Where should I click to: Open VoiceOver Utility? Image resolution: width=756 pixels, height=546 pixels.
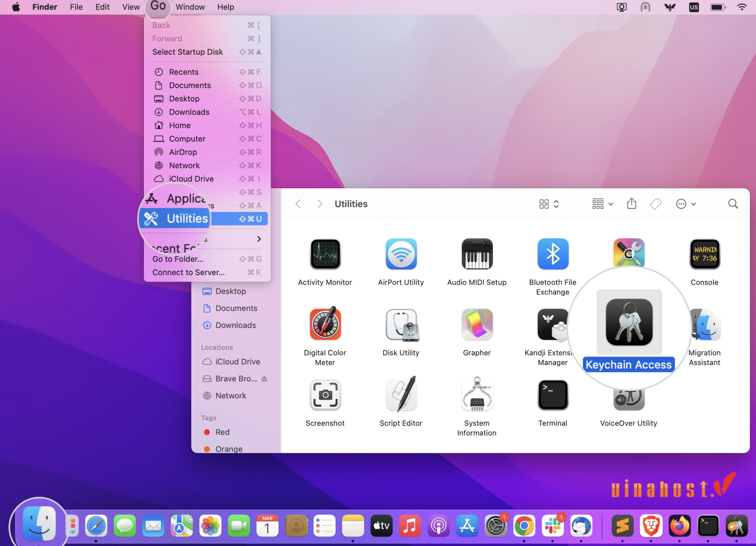(x=629, y=399)
